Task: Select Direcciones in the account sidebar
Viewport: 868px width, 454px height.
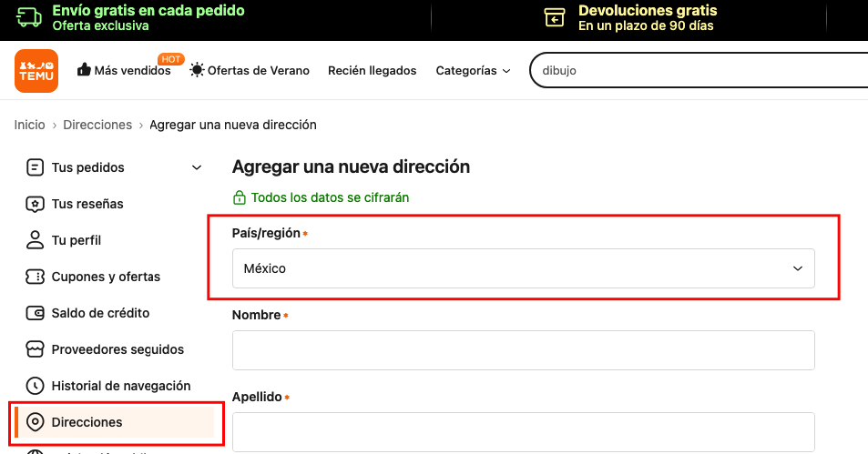Action: (x=87, y=422)
